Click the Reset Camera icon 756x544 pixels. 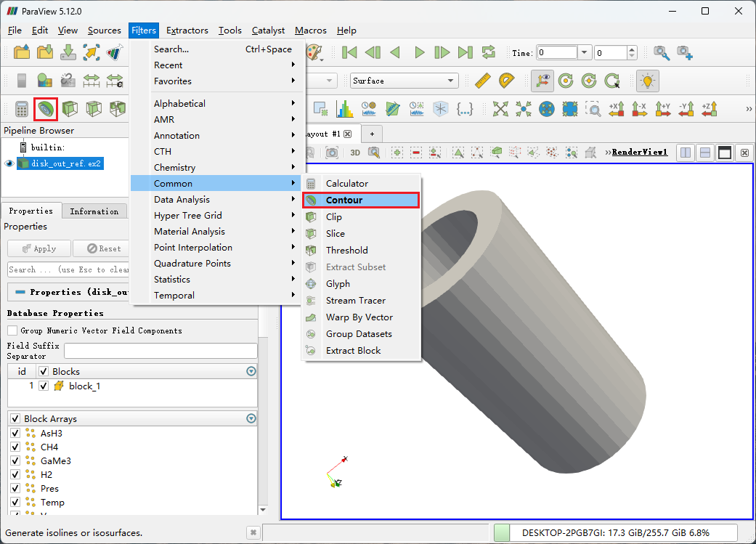click(x=500, y=109)
